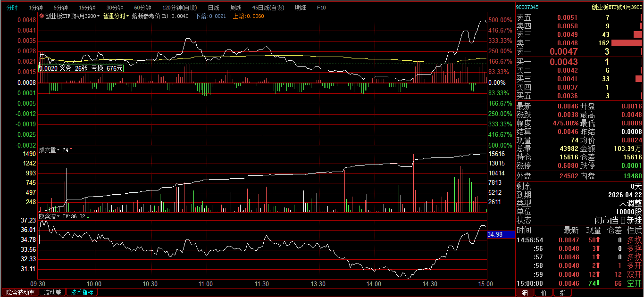
Task: Open the 15分钟 period chart
Action: point(87,8)
